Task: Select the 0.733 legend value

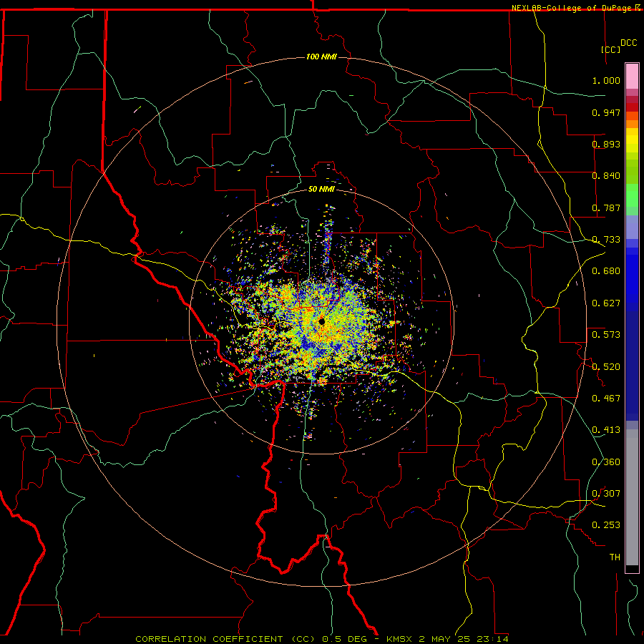Action: pyautogui.click(x=606, y=240)
